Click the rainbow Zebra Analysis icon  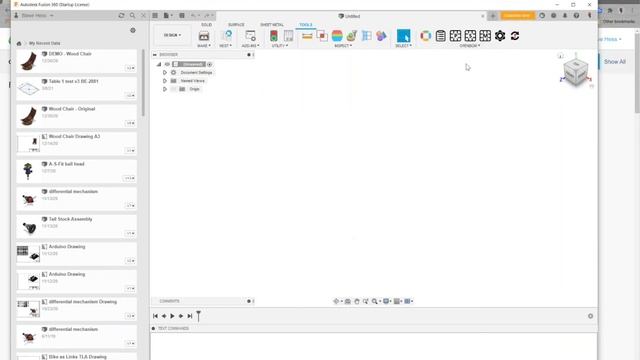pyautogui.click(x=337, y=36)
